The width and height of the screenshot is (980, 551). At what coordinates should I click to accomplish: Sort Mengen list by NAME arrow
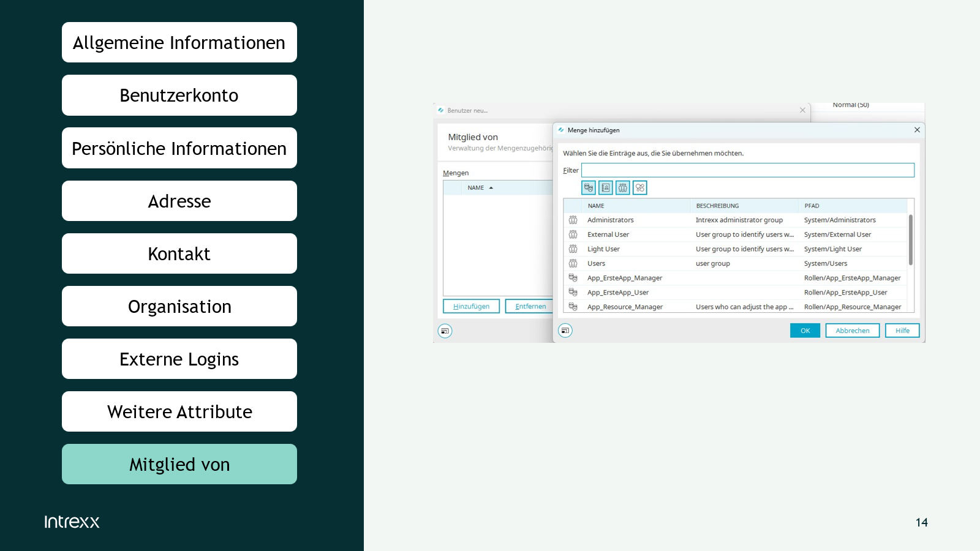(x=491, y=188)
